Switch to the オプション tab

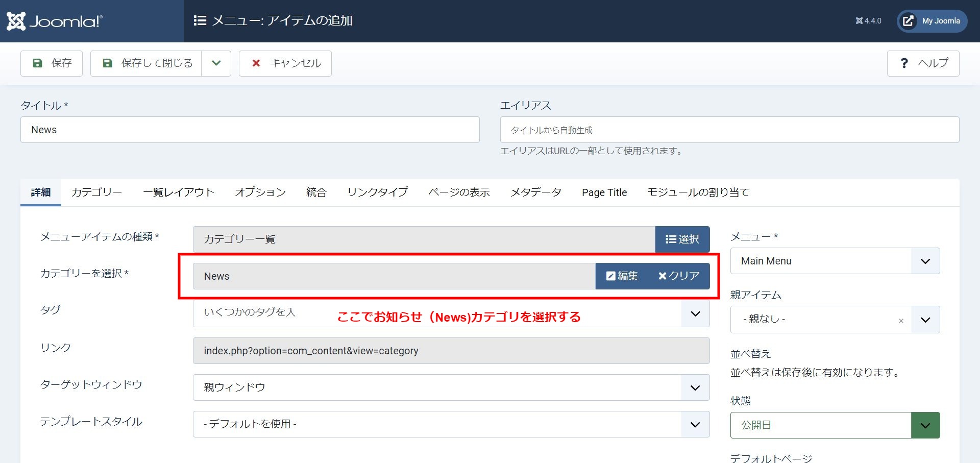260,192
